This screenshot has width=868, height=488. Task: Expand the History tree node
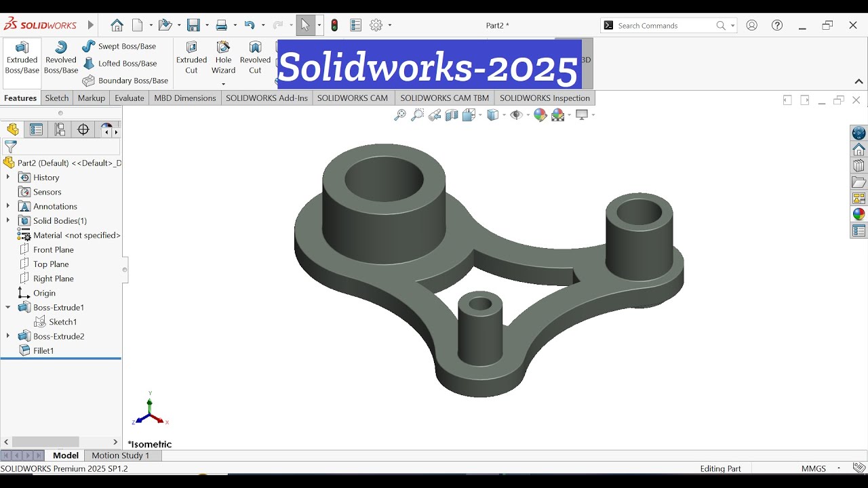tap(8, 177)
